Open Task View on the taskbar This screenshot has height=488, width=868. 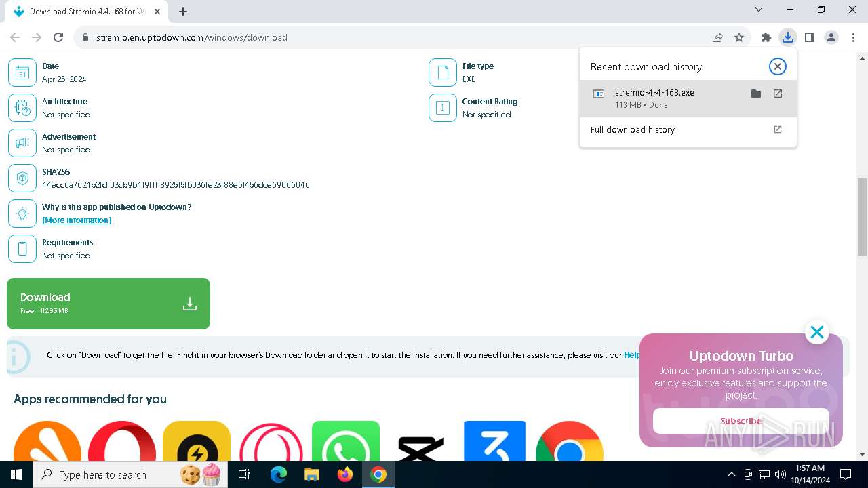[x=244, y=474]
